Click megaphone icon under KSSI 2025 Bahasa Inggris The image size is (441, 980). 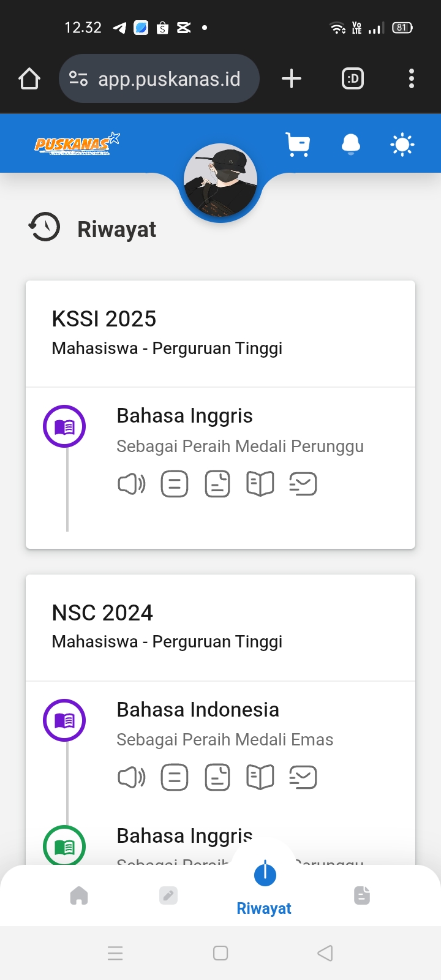131,484
